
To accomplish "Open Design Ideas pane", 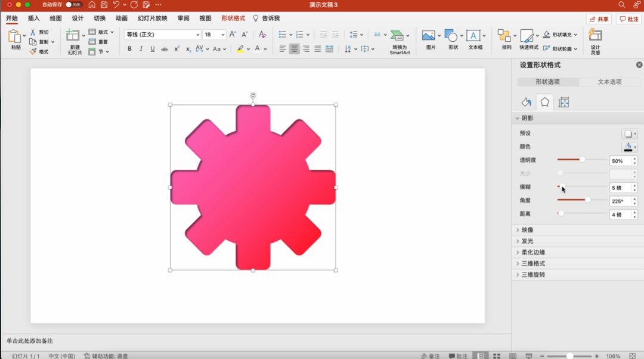I will (x=595, y=41).
